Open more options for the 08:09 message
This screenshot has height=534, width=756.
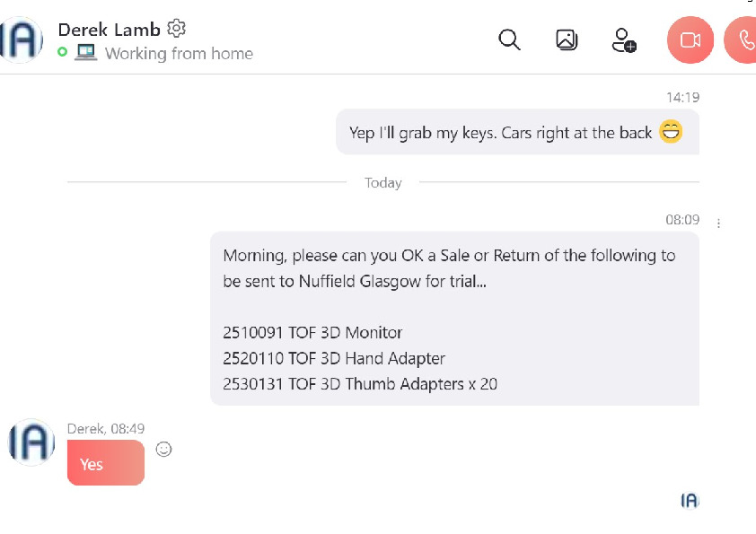coord(719,223)
